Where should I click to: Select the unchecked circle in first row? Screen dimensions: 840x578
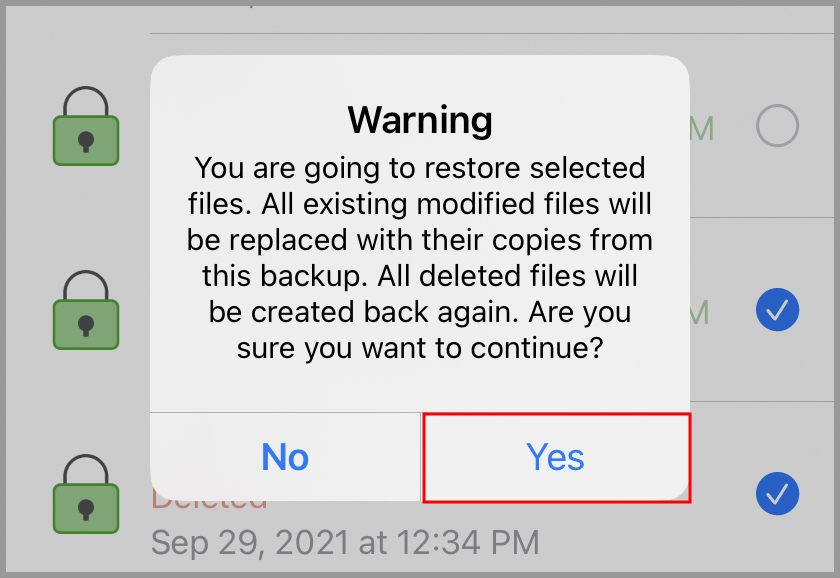777,126
